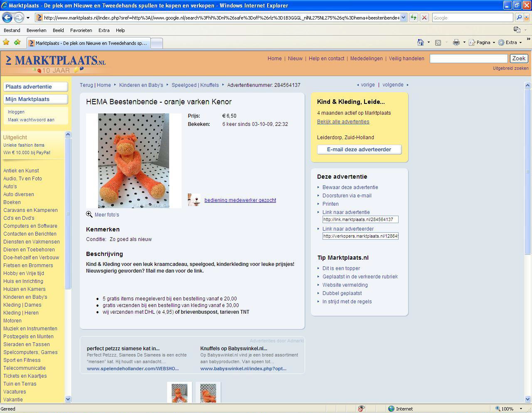The image size is (532, 413).
Task: Click the toolbar overflow chevron
Action: point(528,39)
